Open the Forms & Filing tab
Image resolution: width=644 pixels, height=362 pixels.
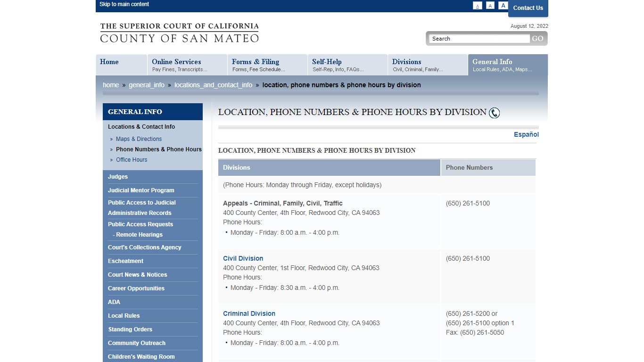pyautogui.click(x=267, y=65)
